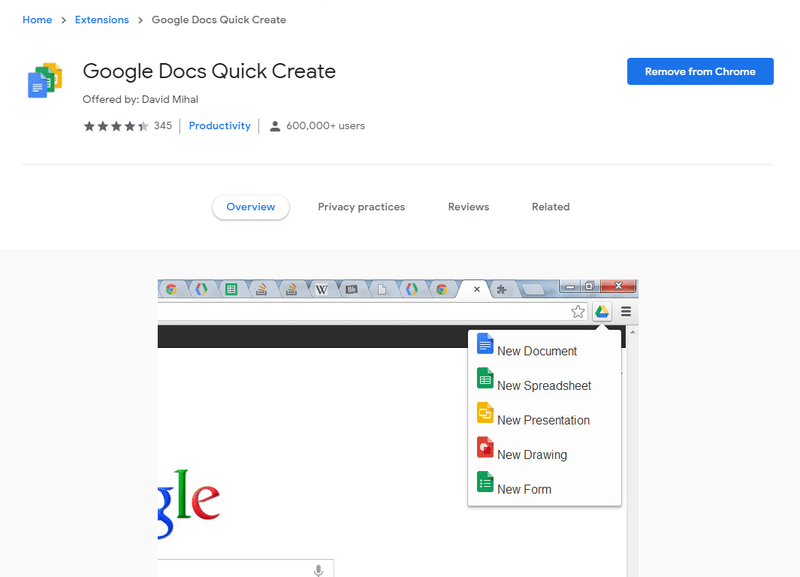Open the Privacy practices tab

tap(361, 207)
